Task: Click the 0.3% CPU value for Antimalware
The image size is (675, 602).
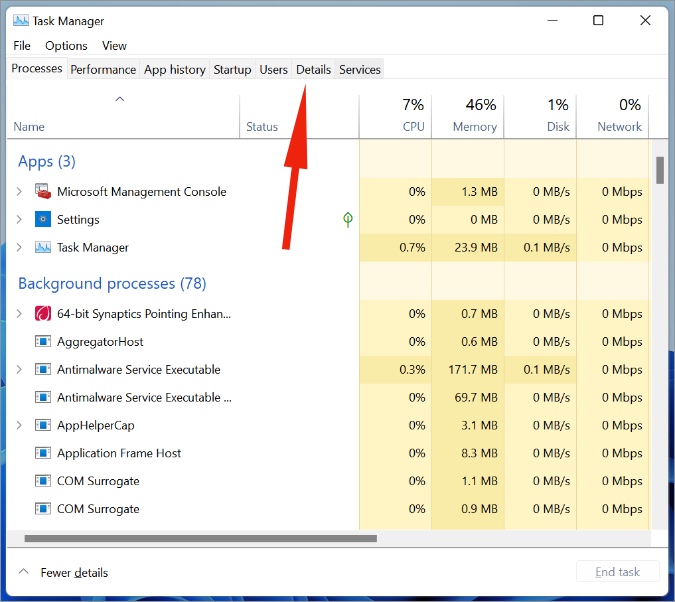Action: click(412, 369)
